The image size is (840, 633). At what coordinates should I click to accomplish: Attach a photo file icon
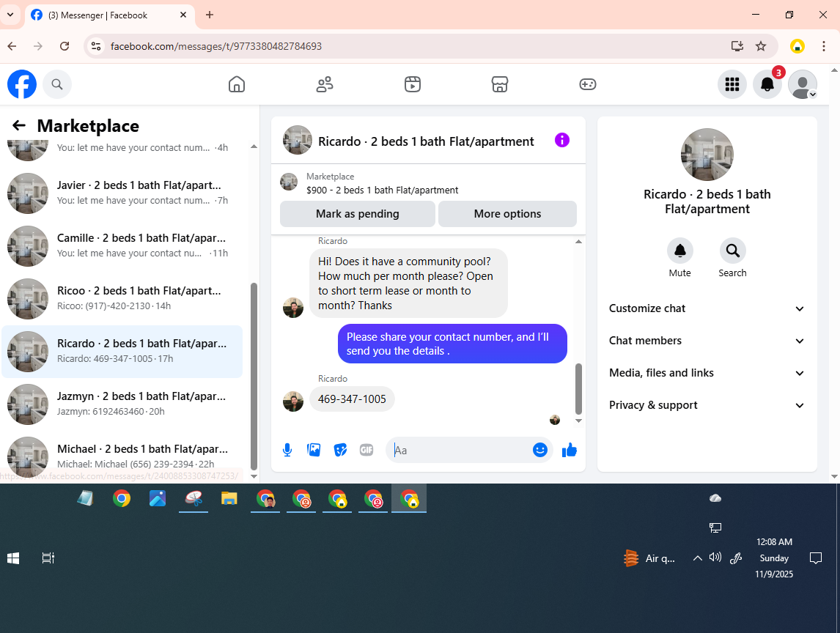tap(314, 450)
